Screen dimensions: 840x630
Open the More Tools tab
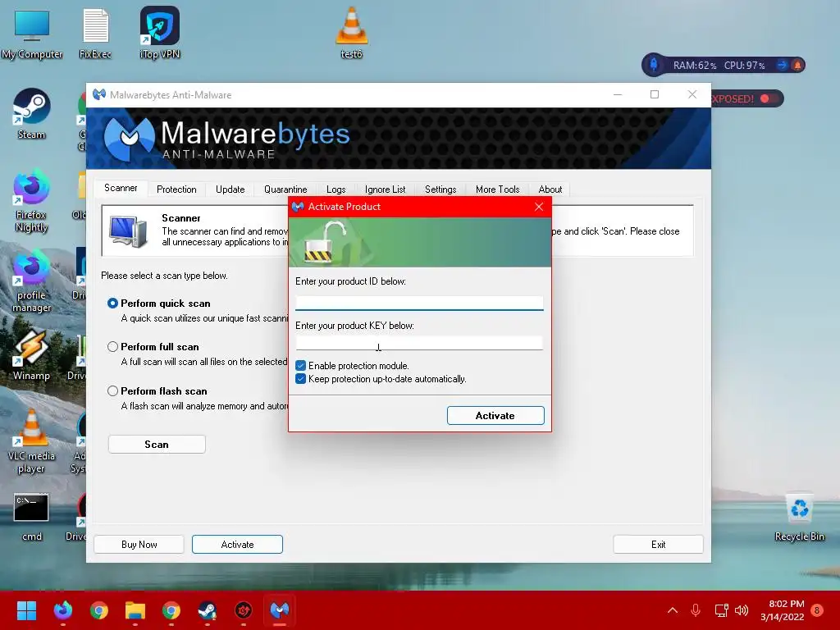(498, 189)
